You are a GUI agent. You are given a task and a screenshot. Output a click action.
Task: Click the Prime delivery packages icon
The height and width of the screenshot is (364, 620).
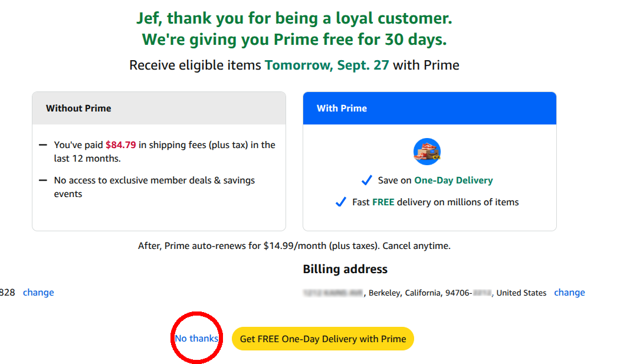(427, 152)
